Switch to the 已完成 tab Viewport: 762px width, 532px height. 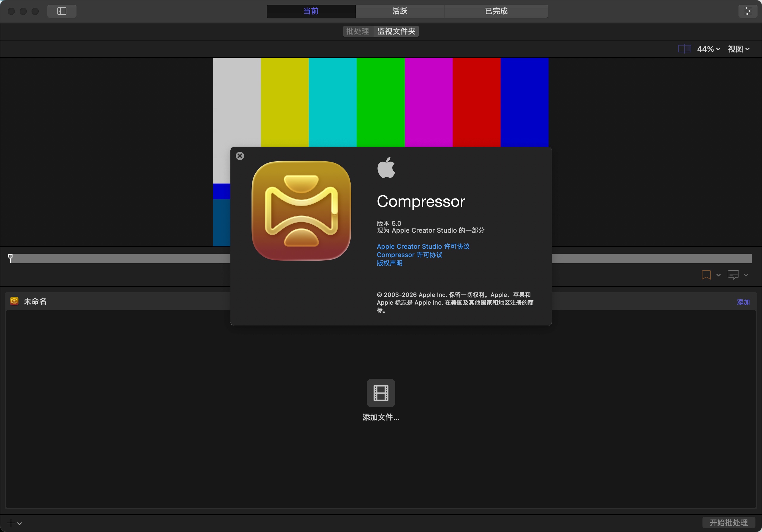coord(496,11)
